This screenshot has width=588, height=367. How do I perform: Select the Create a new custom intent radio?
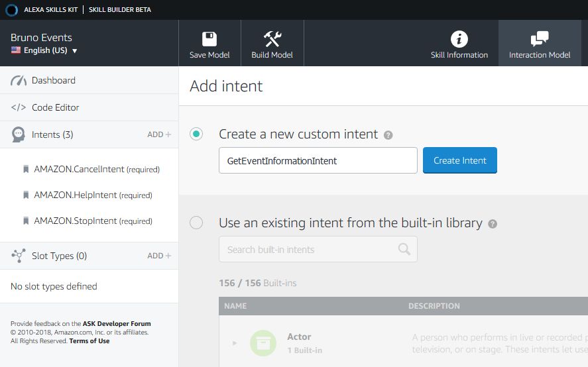click(x=196, y=134)
